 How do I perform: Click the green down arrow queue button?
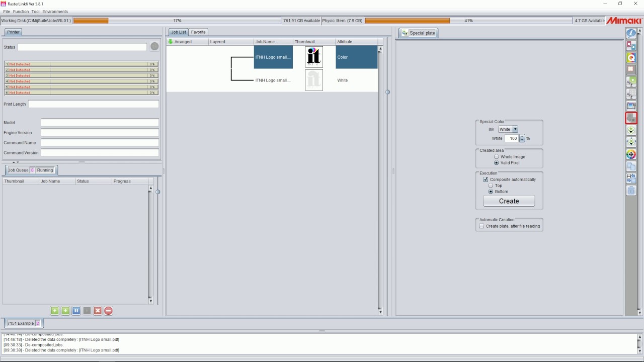click(65, 311)
